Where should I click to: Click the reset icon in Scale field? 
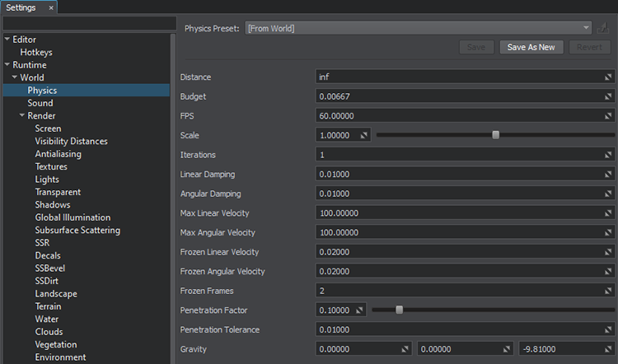(x=363, y=135)
